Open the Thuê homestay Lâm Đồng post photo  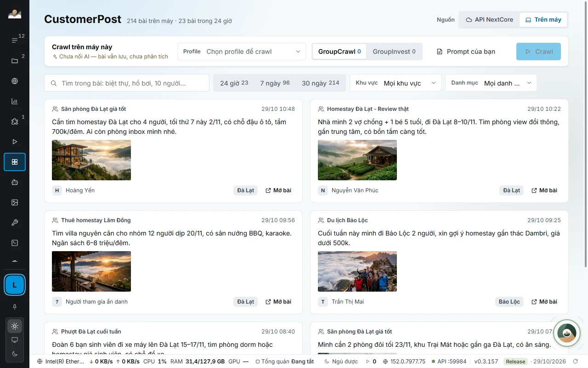(91, 271)
